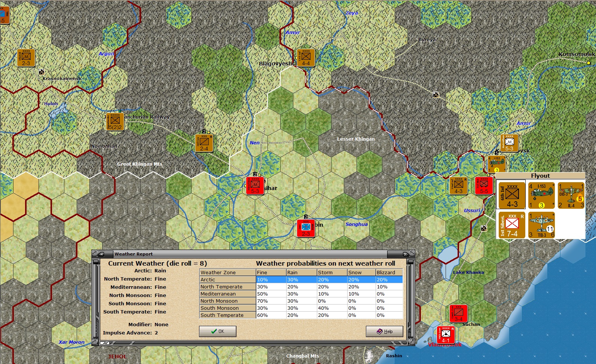Select the red 2-3 counter at Harbin
The image size is (596, 364).
point(306,228)
